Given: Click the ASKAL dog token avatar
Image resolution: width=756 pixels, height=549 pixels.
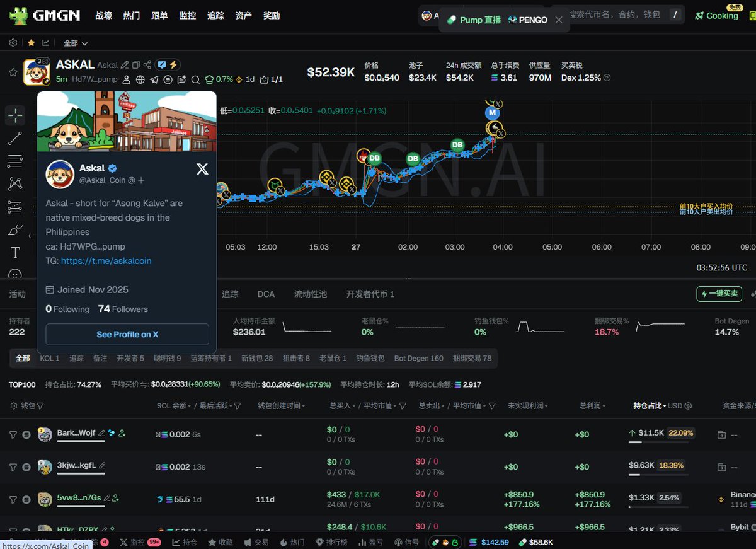Looking at the screenshot, I should [37, 72].
